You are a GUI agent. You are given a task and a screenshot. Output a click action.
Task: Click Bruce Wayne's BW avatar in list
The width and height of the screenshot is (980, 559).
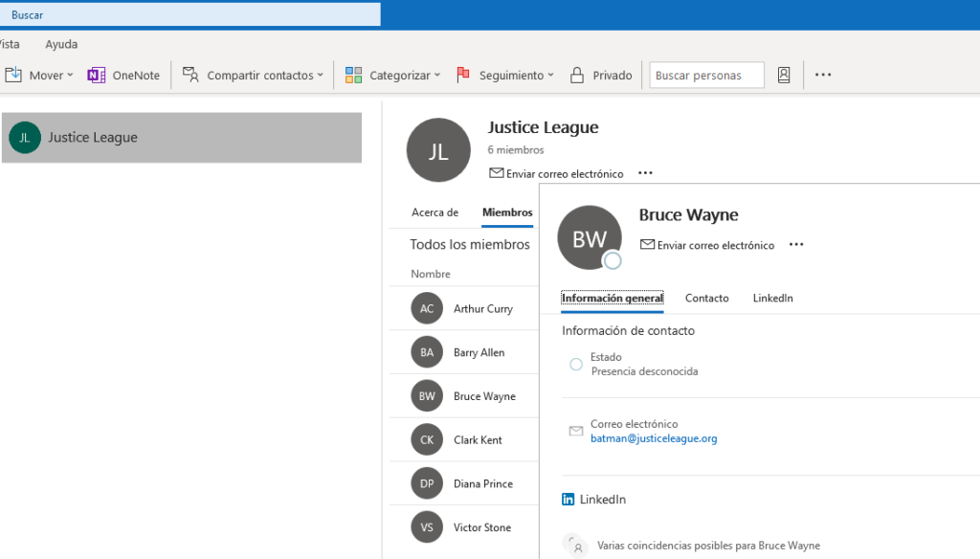tap(427, 396)
